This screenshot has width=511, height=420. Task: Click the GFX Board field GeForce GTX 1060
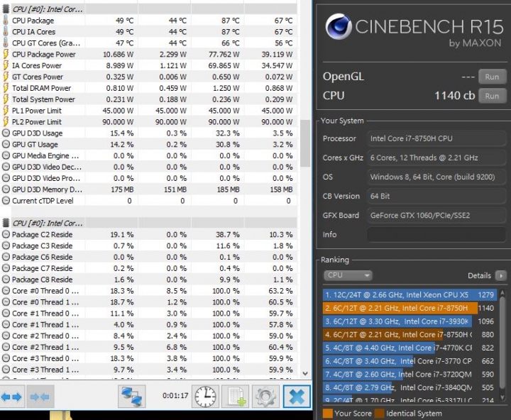click(436, 216)
